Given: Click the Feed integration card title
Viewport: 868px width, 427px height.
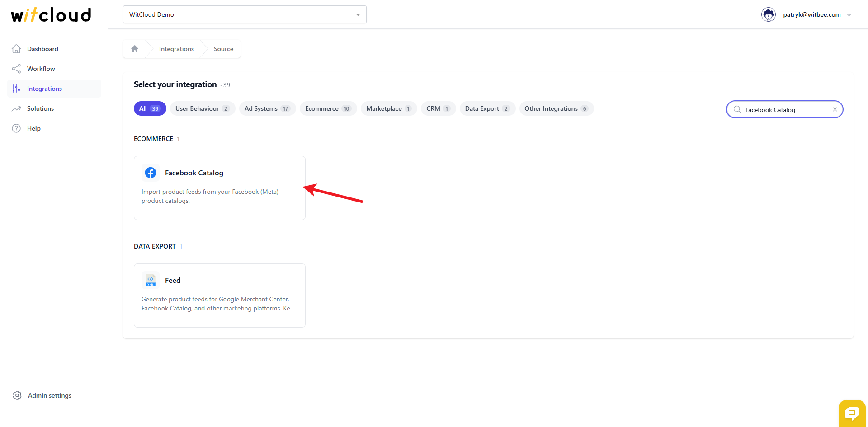Looking at the screenshot, I should [173, 280].
